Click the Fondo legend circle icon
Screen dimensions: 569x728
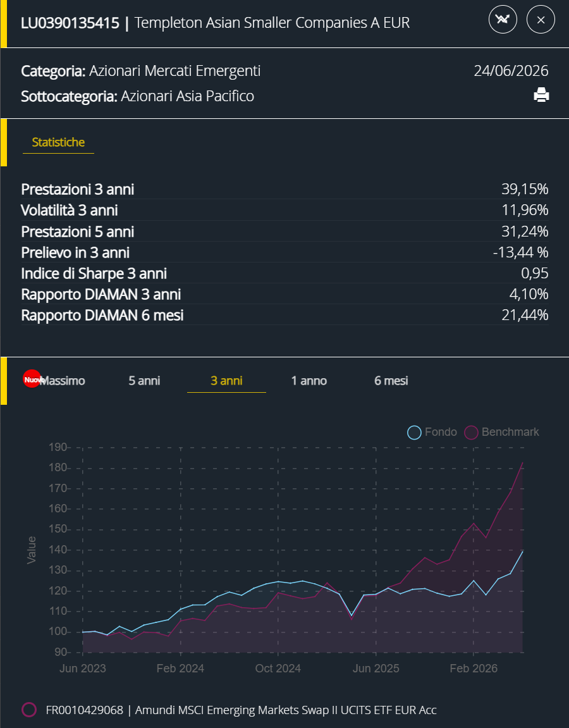(414, 432)
